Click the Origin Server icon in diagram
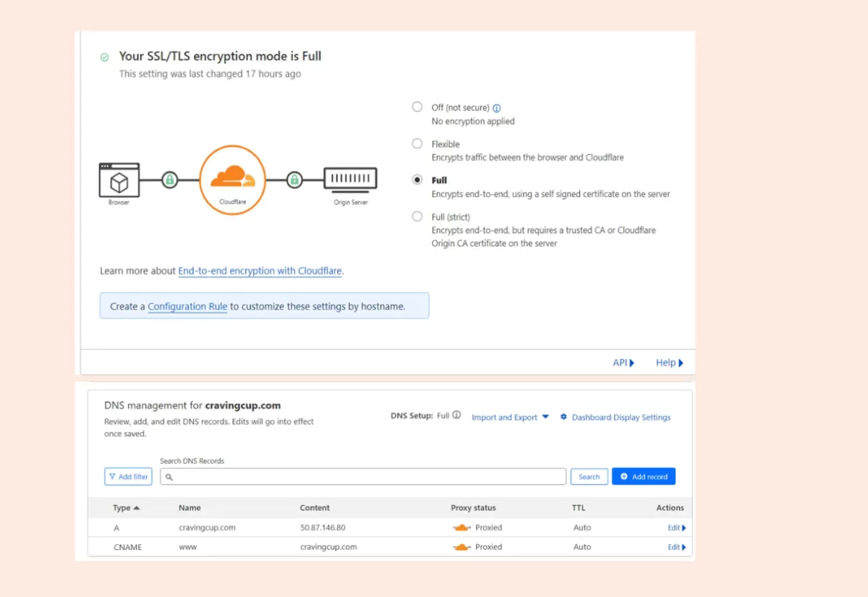 [x=350, y=179]
